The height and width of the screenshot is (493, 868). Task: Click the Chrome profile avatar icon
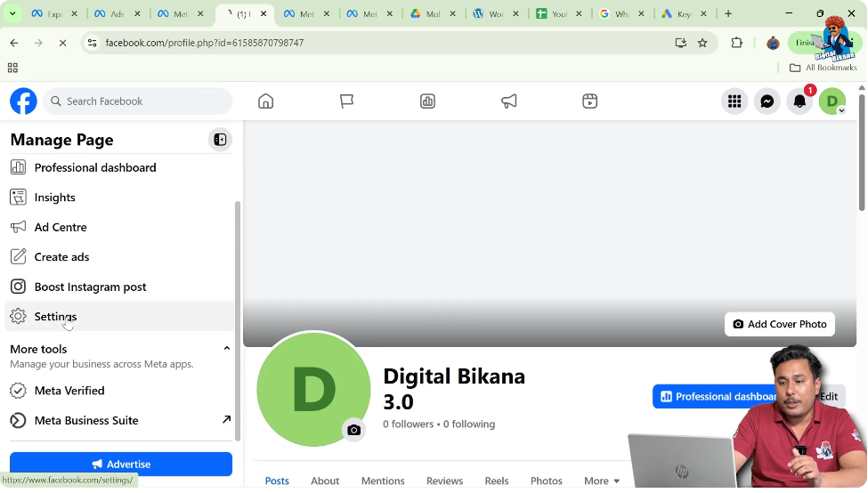point(773,43)
